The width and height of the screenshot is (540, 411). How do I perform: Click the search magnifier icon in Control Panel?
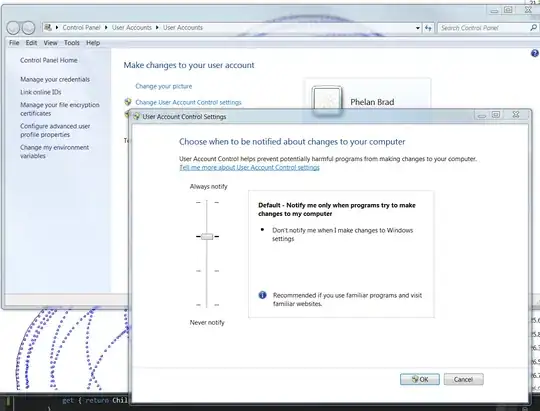tap(533, 28)
